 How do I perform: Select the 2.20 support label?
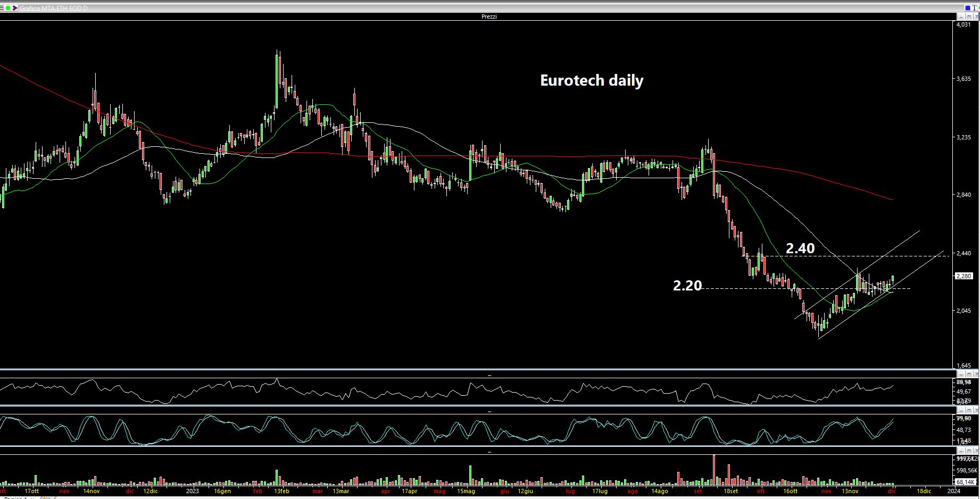[x=687, y=286]
